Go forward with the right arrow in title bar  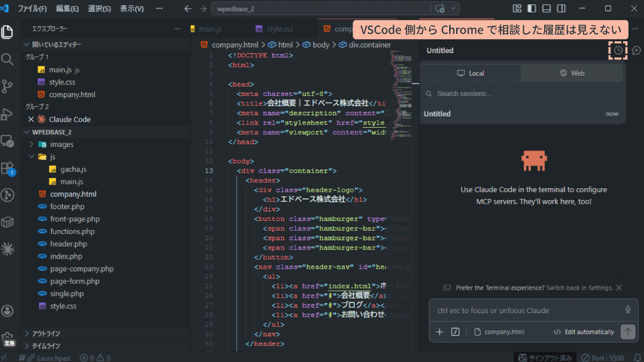202,9
